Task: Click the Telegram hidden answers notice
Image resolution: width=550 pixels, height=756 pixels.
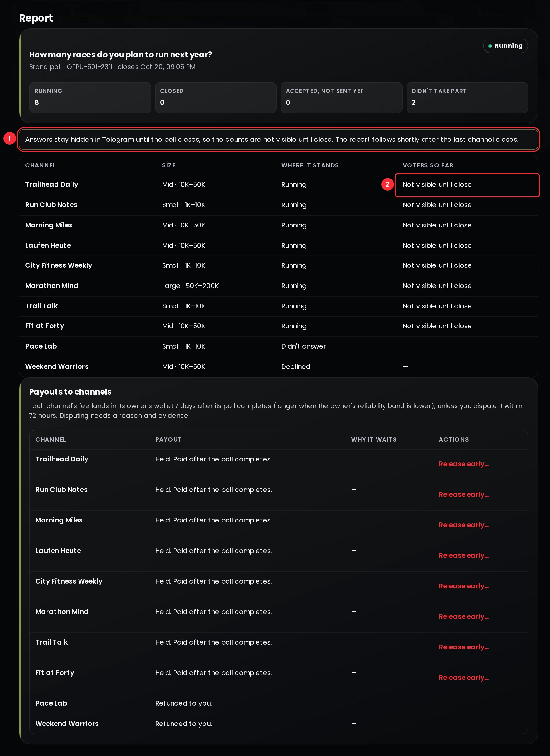Action: coord(279,140)
